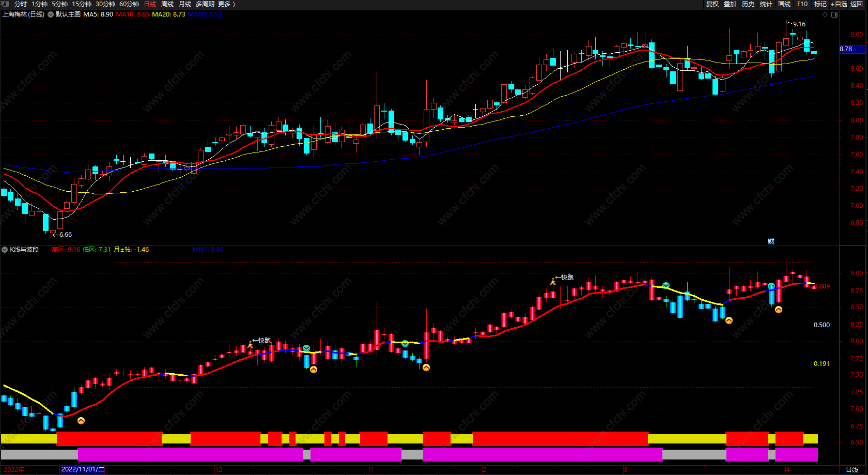The image size is (868, 475).
Task: Click the MA20: 8.73 value
Action: [x=168, y=14]
